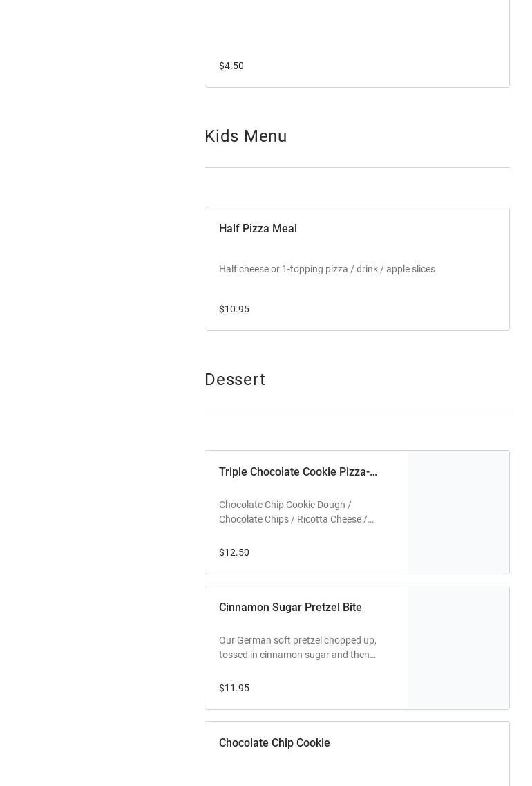Click the $12.50 price

pos(234,552)
